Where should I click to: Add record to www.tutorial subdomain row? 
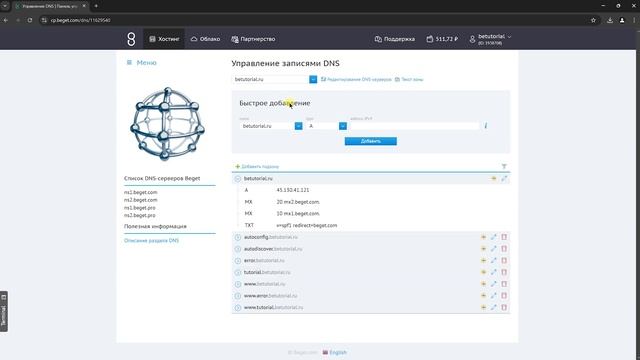(483, 307)
